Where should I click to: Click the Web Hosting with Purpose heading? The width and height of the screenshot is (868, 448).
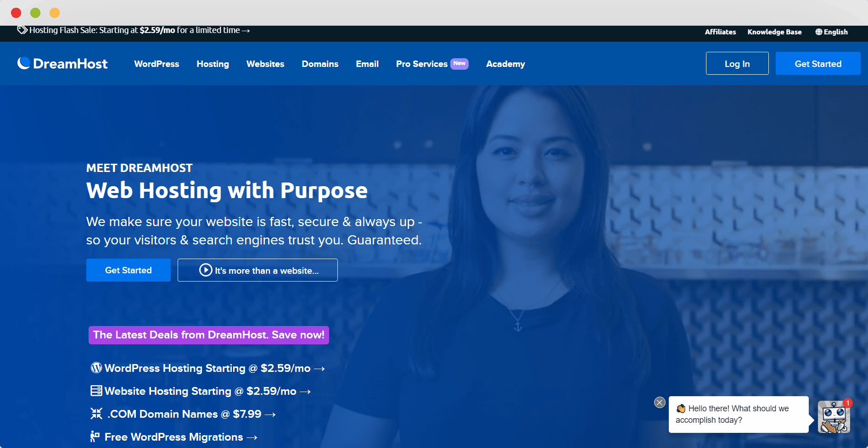point(227,190)
